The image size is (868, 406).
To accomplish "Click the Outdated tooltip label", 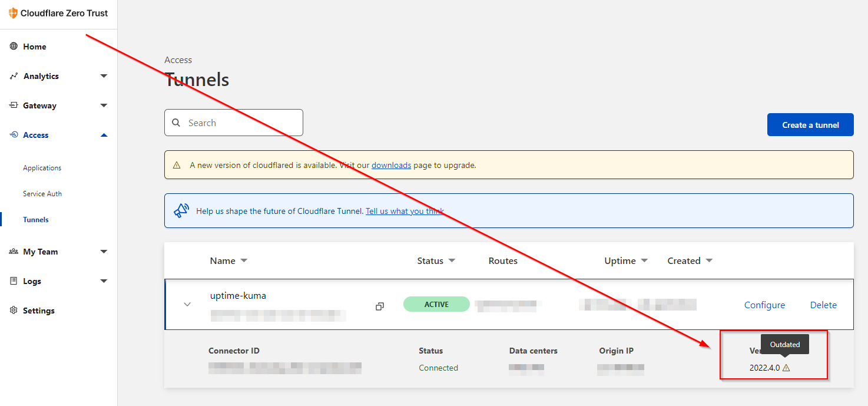I will coord(784,345).
